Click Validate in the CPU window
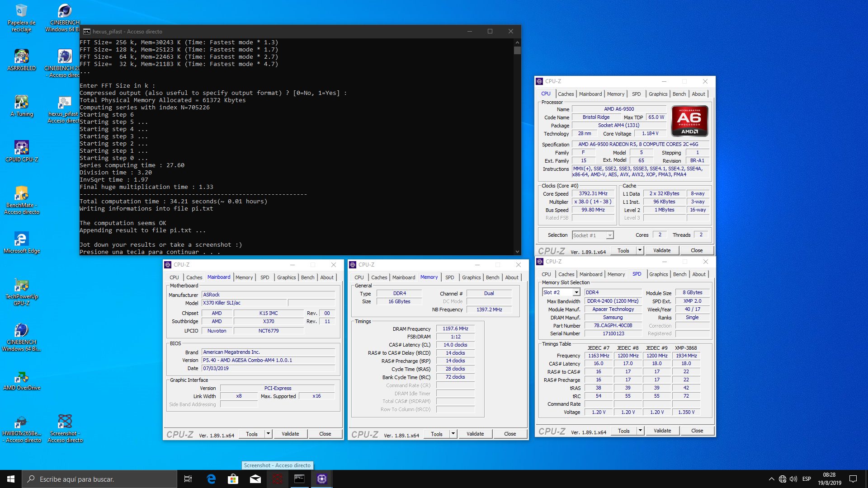This screenshot has height=488, width=868. 662,250
